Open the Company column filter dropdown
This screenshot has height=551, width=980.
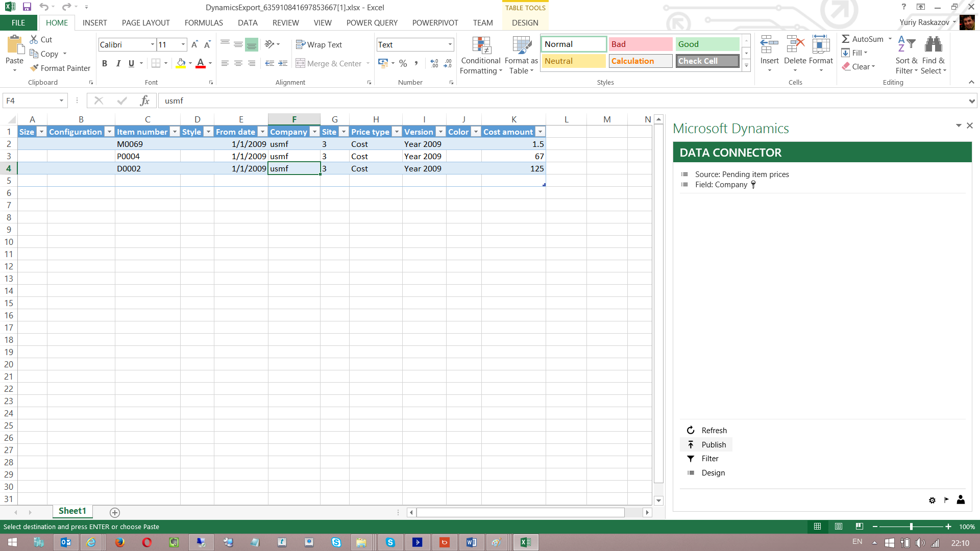tap(314, 132)
